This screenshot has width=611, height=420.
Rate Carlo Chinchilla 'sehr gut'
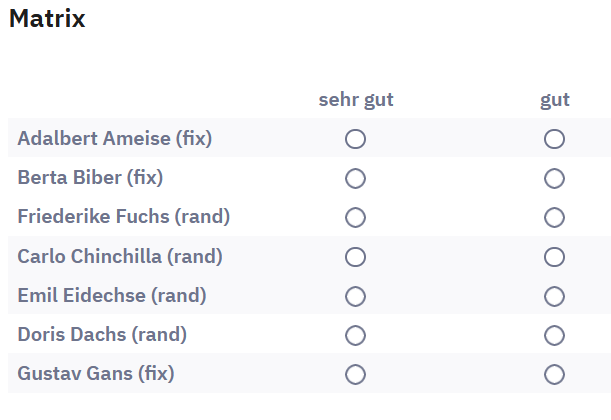pyautogui.click(x=355, y=257)
